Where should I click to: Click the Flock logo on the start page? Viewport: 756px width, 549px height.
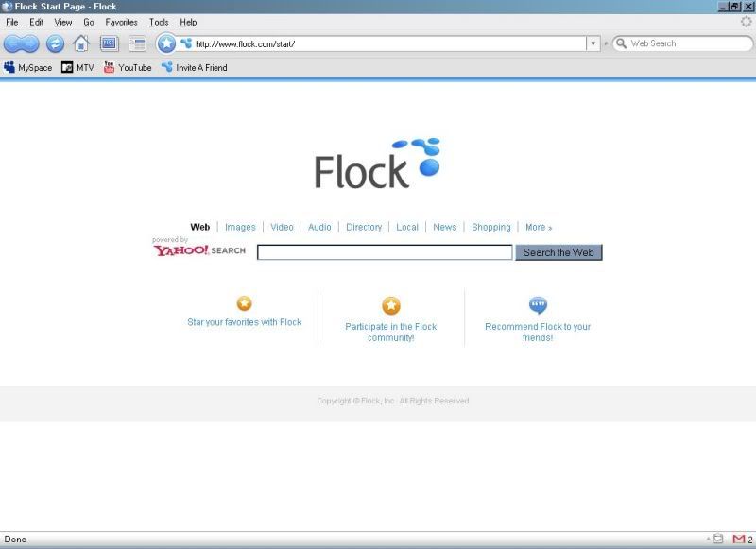point(377,163)
